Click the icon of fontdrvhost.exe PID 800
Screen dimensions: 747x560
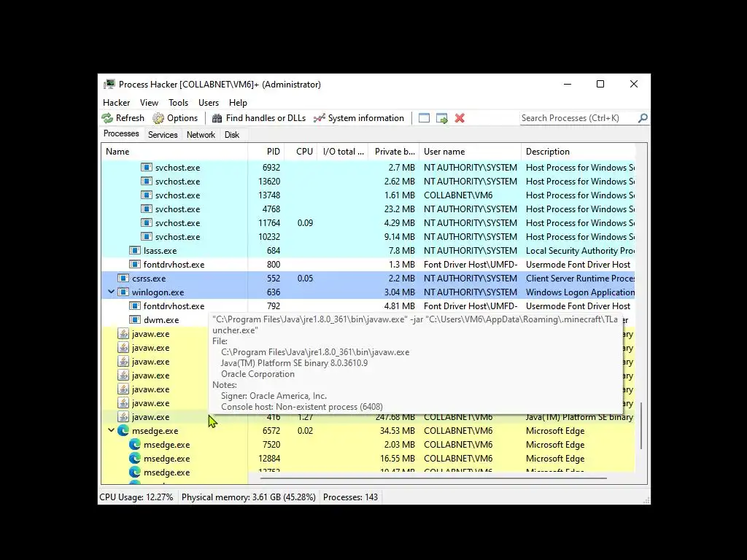(x=135, y=264)
